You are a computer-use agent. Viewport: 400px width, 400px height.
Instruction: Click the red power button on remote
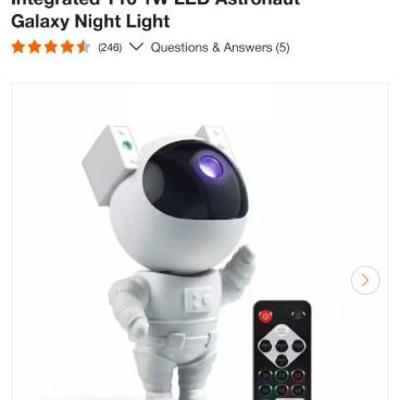(265, 315)
